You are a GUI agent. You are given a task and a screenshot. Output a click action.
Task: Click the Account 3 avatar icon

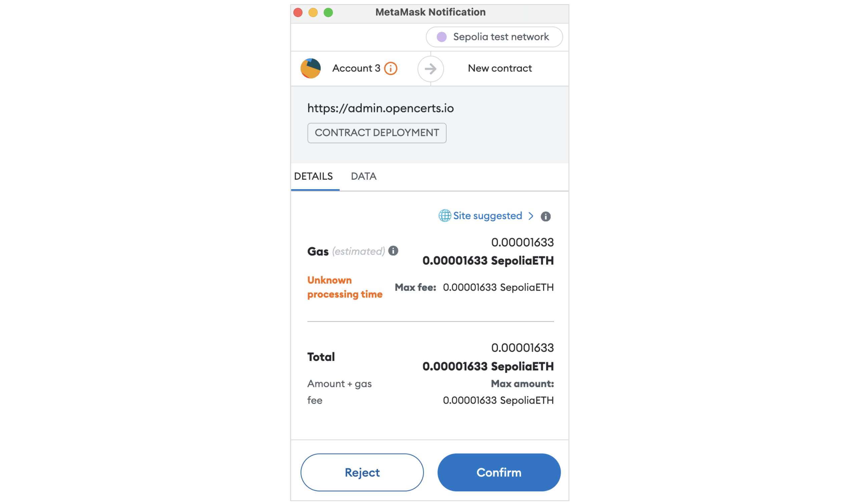coord(311,68)
